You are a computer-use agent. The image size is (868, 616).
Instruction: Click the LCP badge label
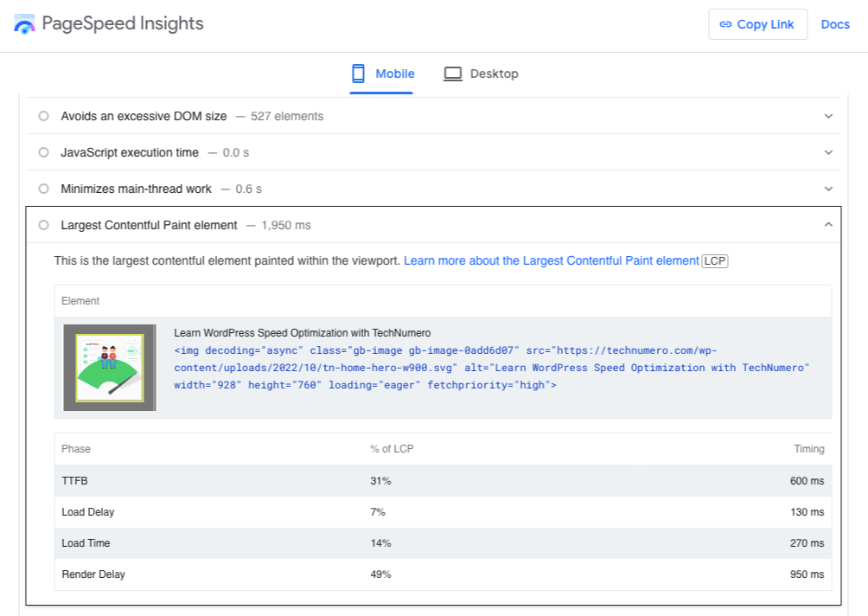coord(714,260)
